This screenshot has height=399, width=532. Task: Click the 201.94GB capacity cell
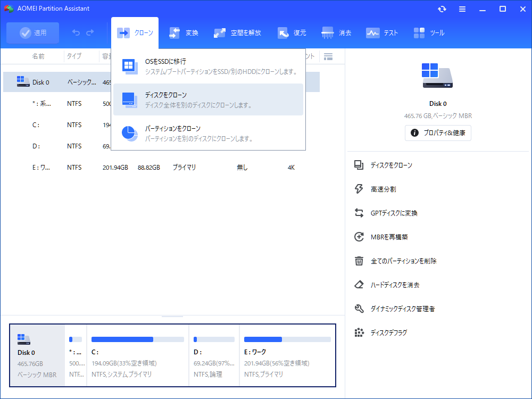(115, 167)
